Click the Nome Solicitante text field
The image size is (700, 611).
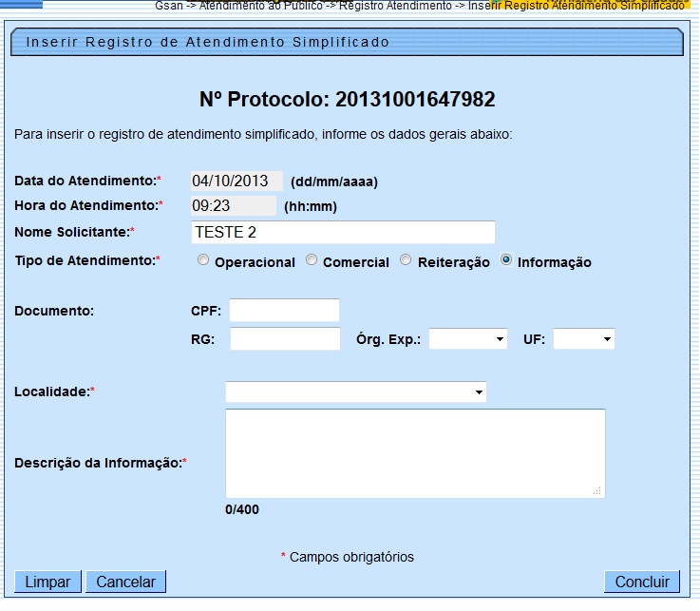[x=343, y=233]
